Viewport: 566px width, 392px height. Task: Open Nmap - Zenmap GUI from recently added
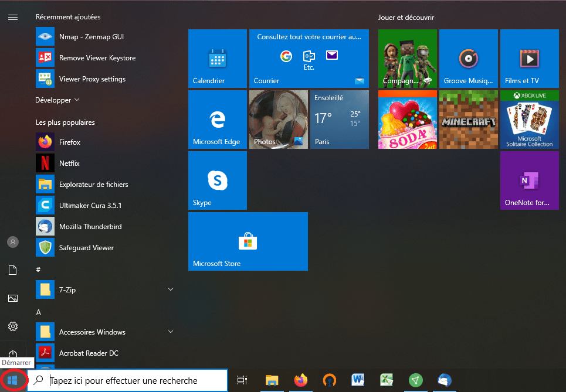coord(104,37)
